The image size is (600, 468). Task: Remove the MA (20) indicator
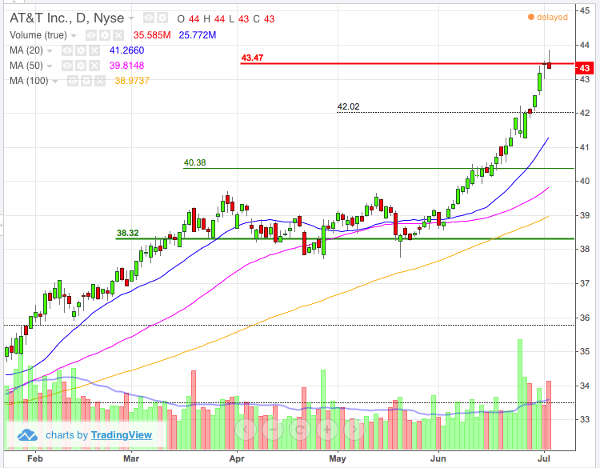95,51
